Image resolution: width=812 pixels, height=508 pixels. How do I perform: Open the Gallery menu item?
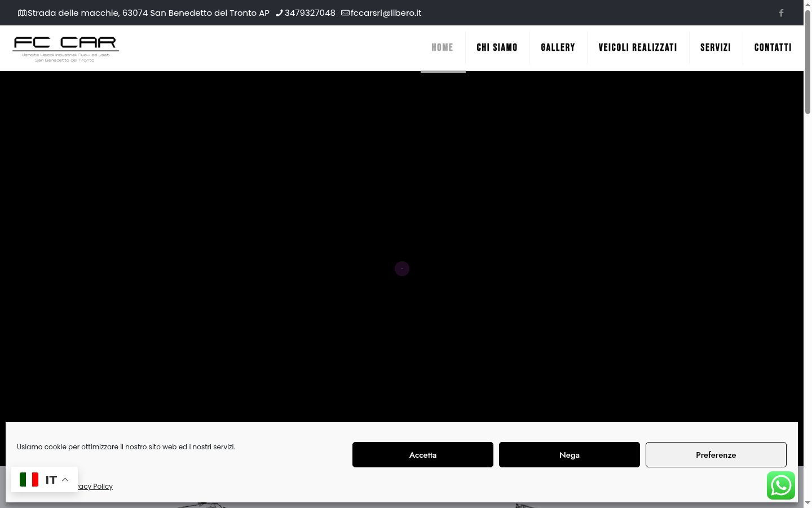pos(558,47)
